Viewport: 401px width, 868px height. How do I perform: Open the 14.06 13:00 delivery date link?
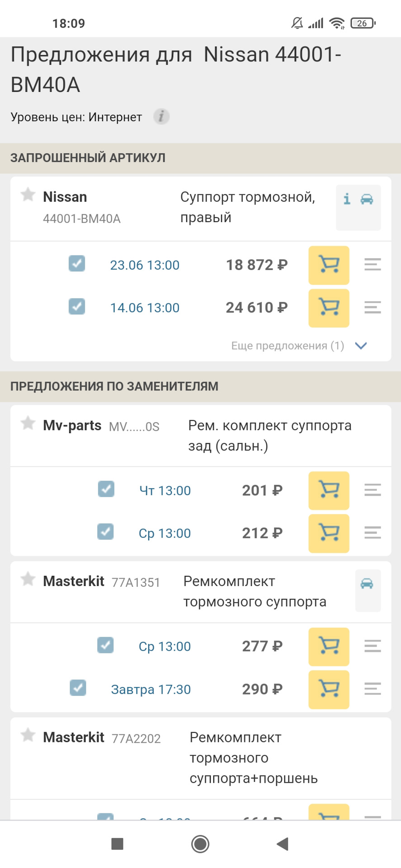[145, 307]
